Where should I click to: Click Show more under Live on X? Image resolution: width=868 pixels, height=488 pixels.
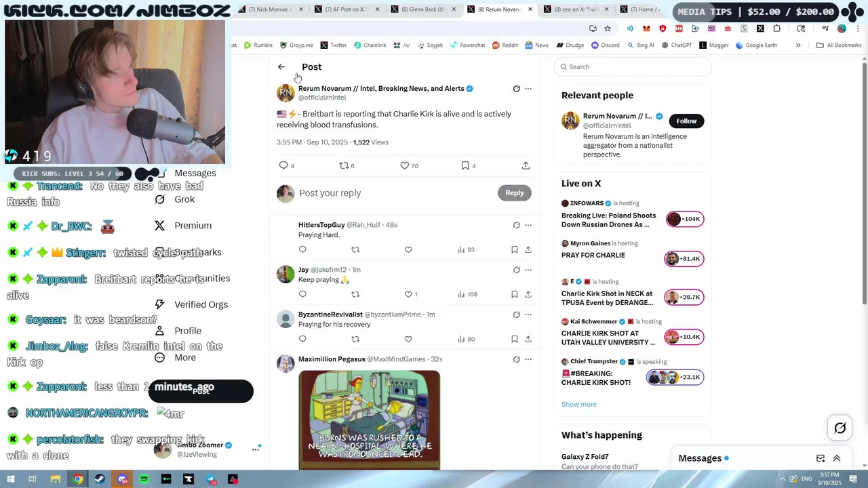pyautogui.click(x=579, y=404)
